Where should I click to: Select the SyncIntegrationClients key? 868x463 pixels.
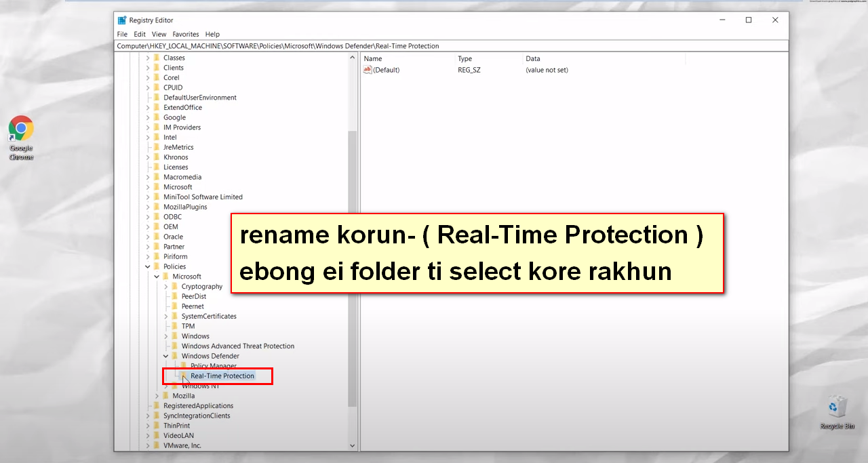coord(197,416)
